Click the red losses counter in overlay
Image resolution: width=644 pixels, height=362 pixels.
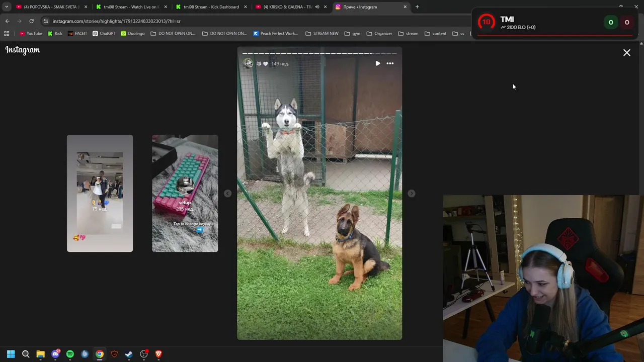coord(626,22)
